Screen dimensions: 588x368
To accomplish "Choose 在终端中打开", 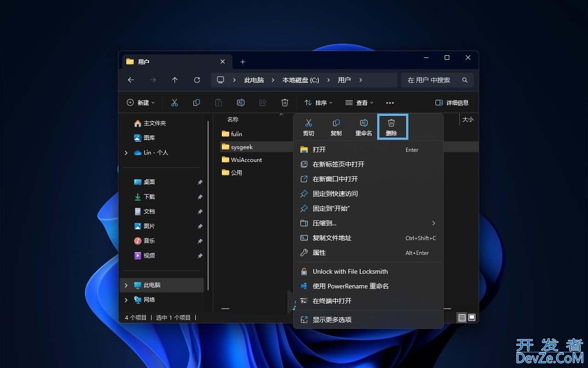I will pyautogui.click(x=368, y=301).
